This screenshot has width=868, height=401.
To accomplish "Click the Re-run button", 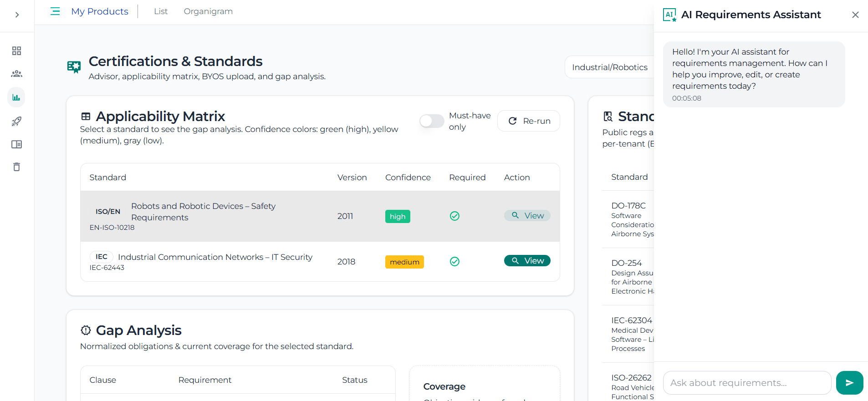I will coord(528,121).
